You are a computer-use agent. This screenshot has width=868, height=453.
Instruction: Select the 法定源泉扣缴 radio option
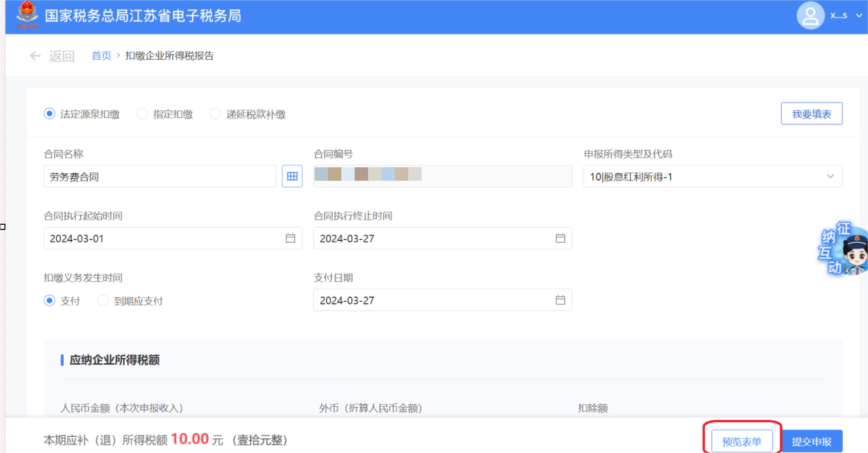point(50,114)
